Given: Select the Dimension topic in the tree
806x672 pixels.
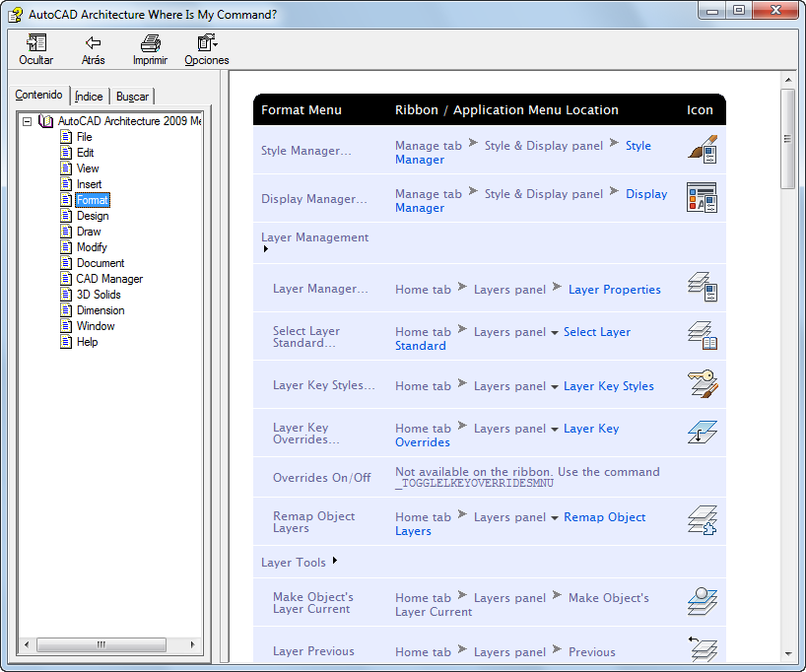Looking at the screenshot, I should [x=101, y=310].
